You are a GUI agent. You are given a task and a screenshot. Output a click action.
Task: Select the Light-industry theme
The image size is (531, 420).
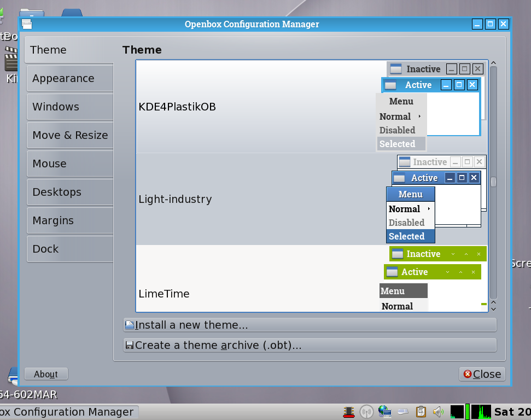pyautogui.click(x=312, y=199)
